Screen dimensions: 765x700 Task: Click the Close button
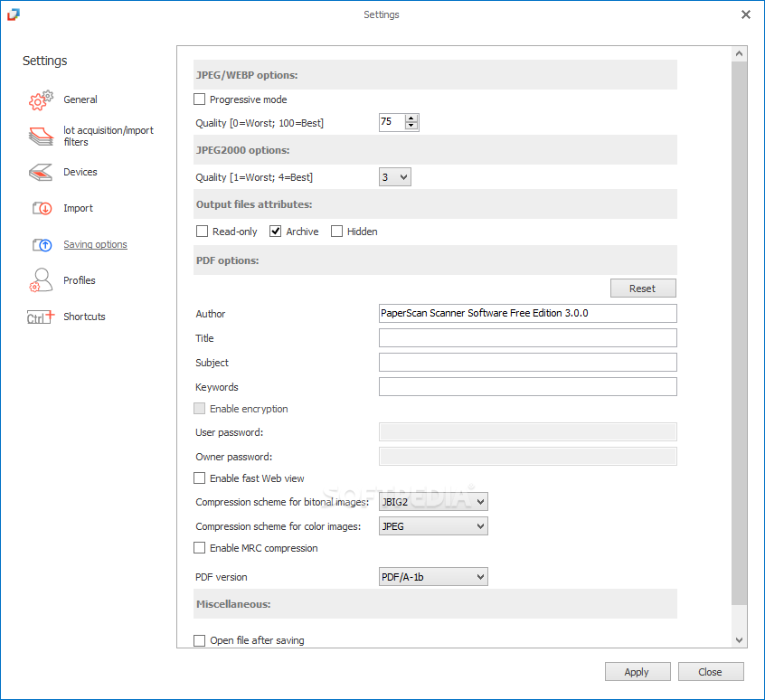click(711, 672)
